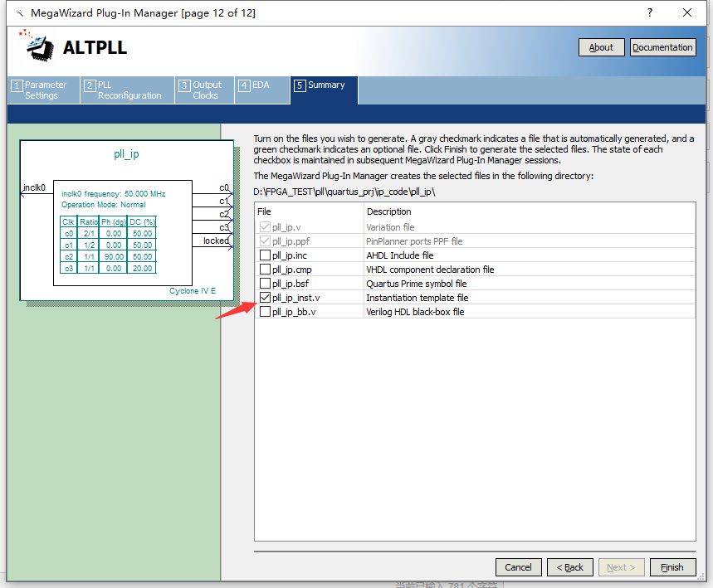The width and height of the screenshot is (713, 588).
Task: Click the Description column header
Action: click(530, 211)
